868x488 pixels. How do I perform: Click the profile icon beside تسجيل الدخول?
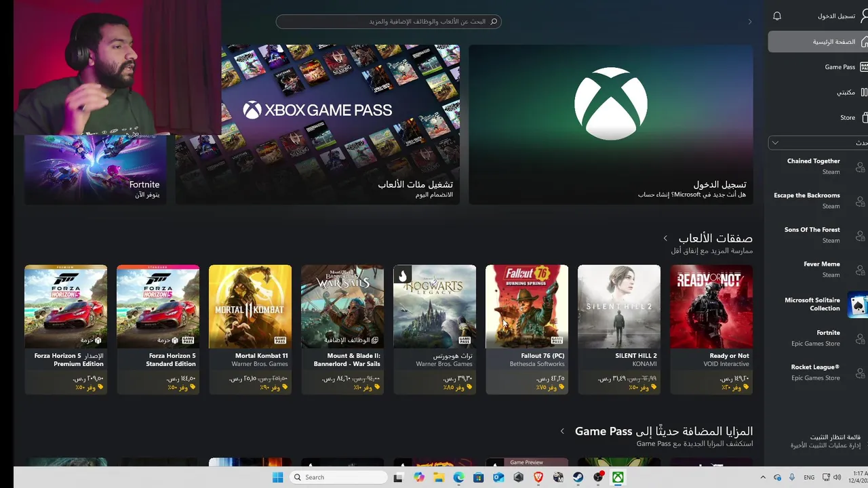coord(864,16)
